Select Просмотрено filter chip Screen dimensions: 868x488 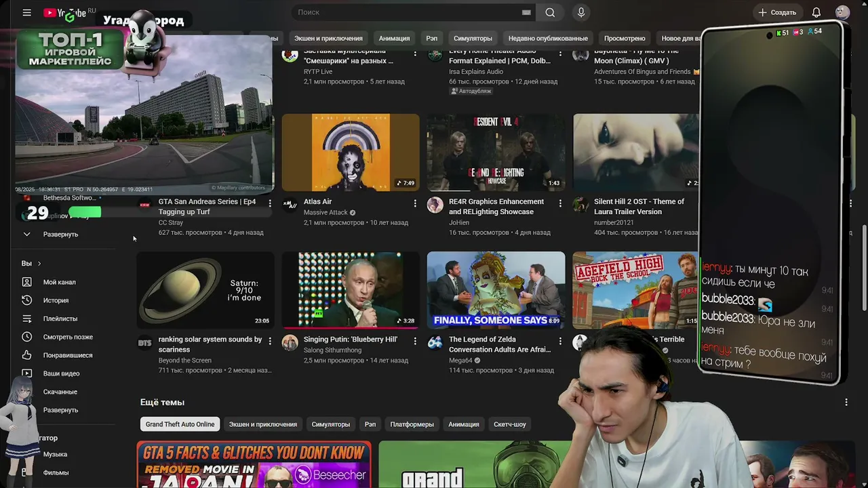point(625,39)
